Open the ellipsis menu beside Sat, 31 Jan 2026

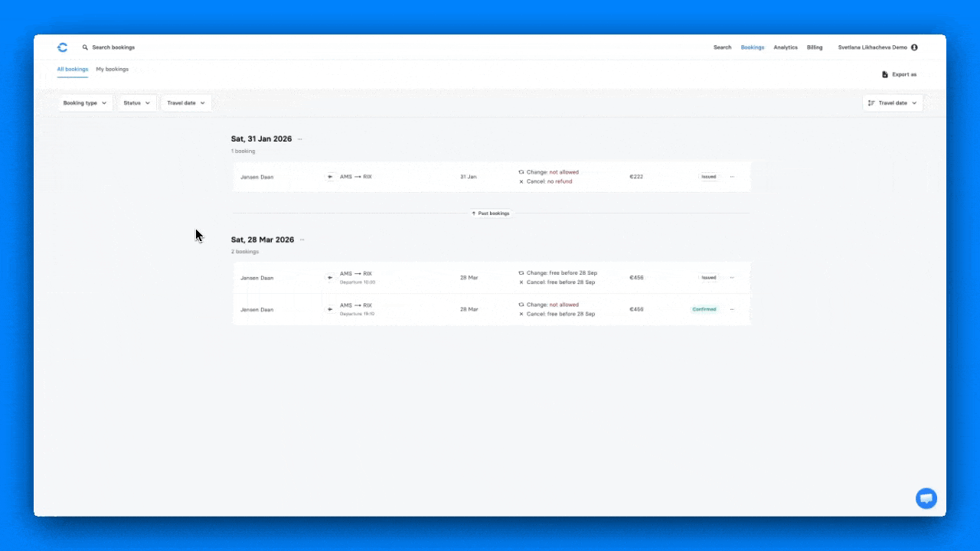pos(300,139)
